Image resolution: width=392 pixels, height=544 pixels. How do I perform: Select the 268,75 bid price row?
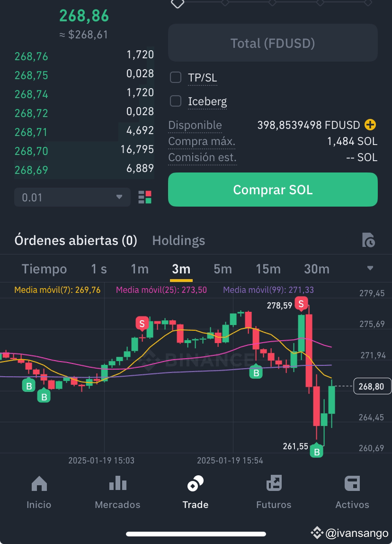coord(84,74)
